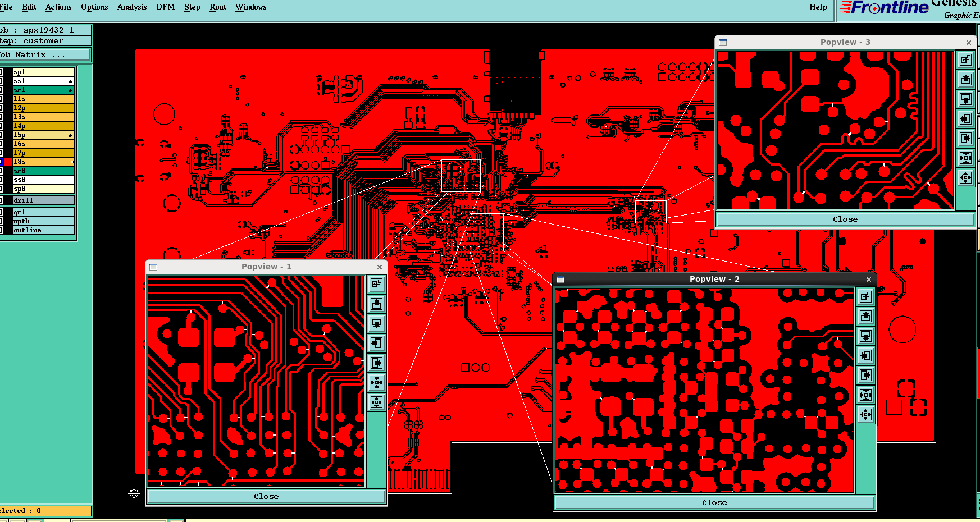Expand the DFM dropdown menu
The width and height of the screenshot is (980, 522).
click(165, 7)
